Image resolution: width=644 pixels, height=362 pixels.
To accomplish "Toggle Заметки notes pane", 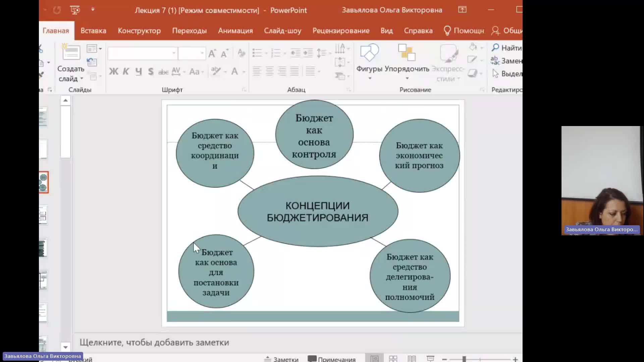I will (x=281, y=359).
